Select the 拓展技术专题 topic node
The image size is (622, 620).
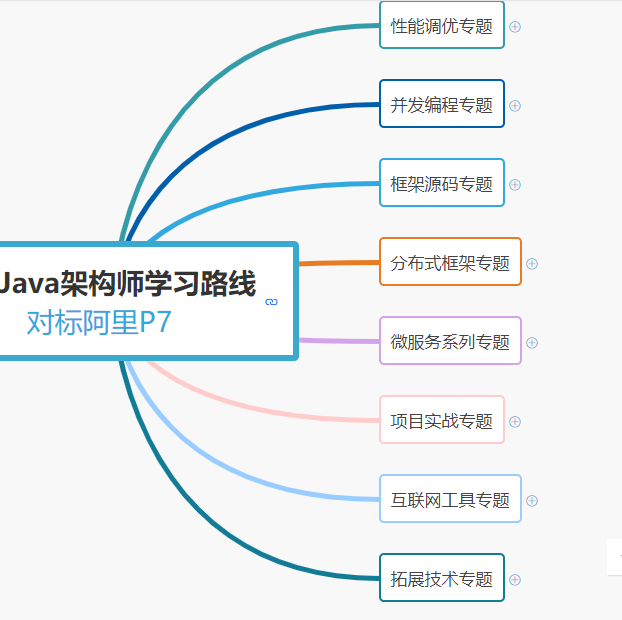442,577
